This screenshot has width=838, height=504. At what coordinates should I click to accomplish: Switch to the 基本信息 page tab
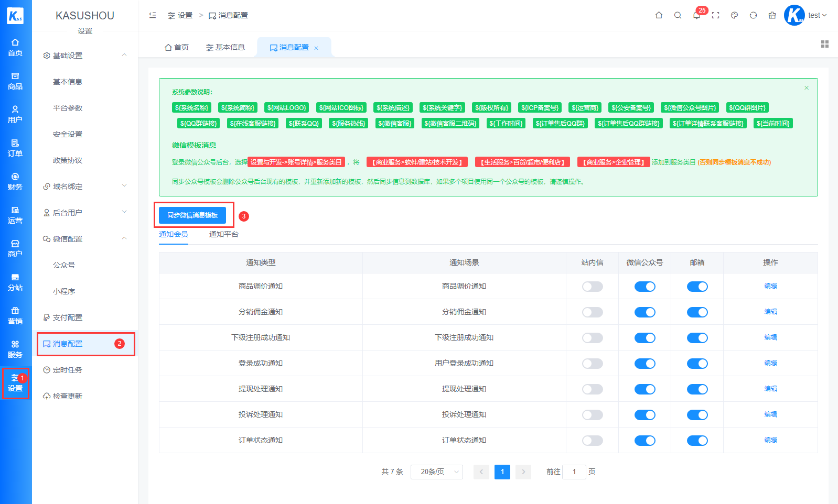(225, 47)
